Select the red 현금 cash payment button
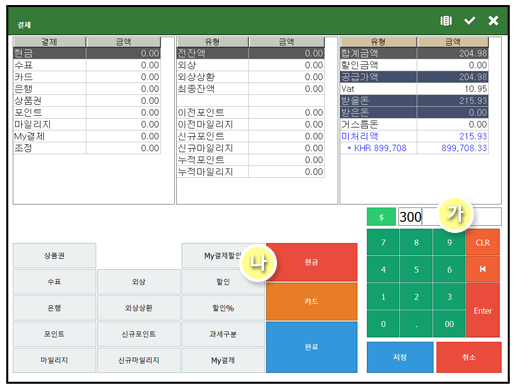Screen dimensions: 515x390 311,262
